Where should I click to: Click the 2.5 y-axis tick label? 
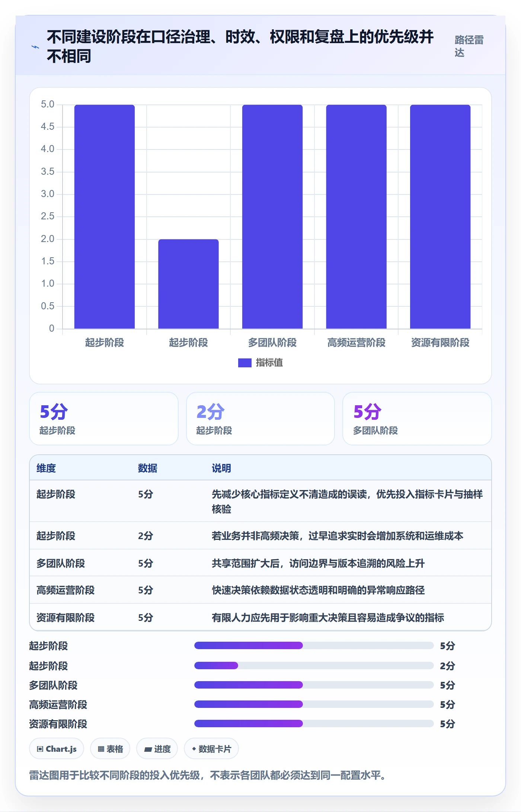48,216
